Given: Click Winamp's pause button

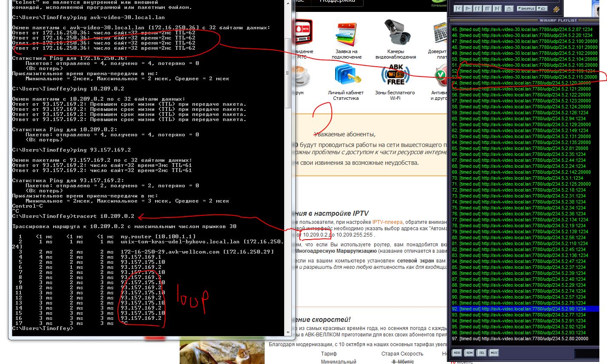Looking at the screenshot, I should [478, 8].
